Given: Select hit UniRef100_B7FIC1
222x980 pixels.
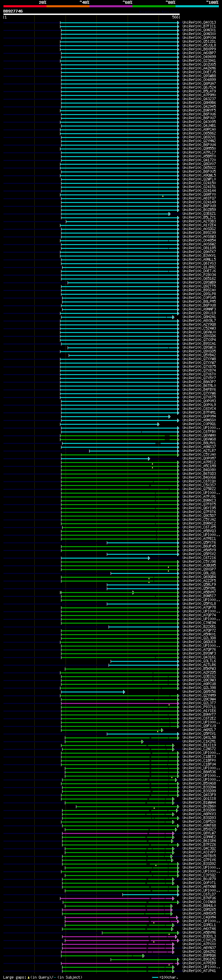Looking at the screenshot, I should (199, 26).
